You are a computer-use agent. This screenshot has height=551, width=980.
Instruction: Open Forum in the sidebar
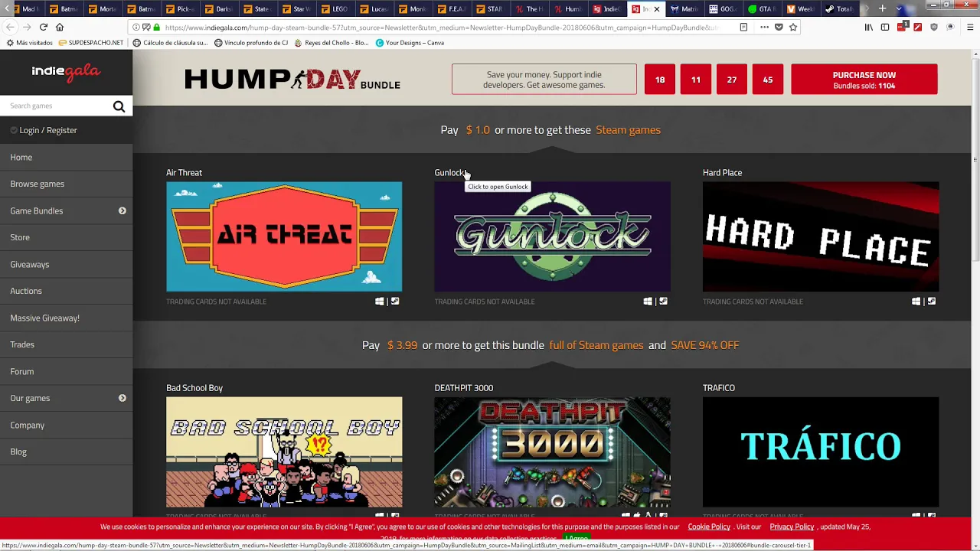22,371
